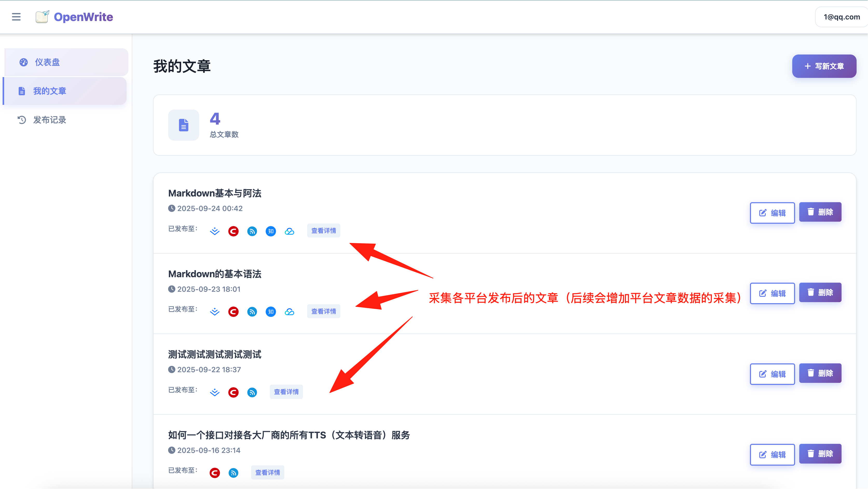The height and width of the screenshot is (489, 868).
Task: Click Zhihu icon on Markdown的基本语法 article
Action: click(271, 312)
